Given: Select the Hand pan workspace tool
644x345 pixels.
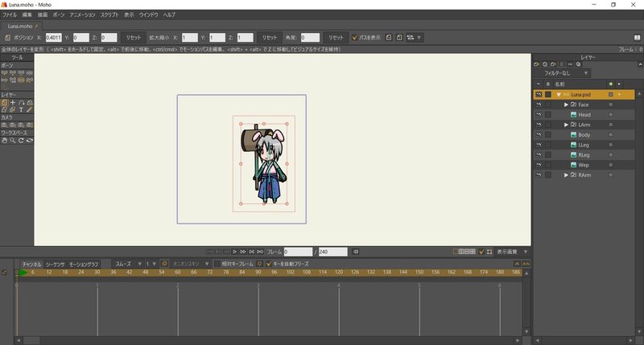Looking at the screenshot, I should 4,141.
